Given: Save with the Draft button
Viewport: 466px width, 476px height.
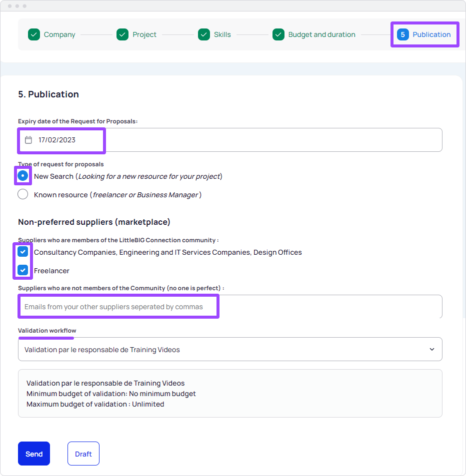Looking at the screenshot, I should click(x=83, y=454).
